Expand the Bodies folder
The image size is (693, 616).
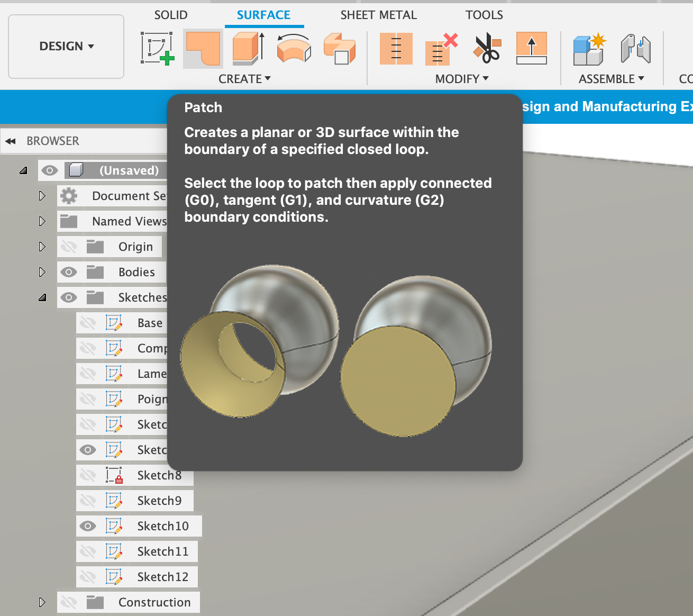point(42,272)
